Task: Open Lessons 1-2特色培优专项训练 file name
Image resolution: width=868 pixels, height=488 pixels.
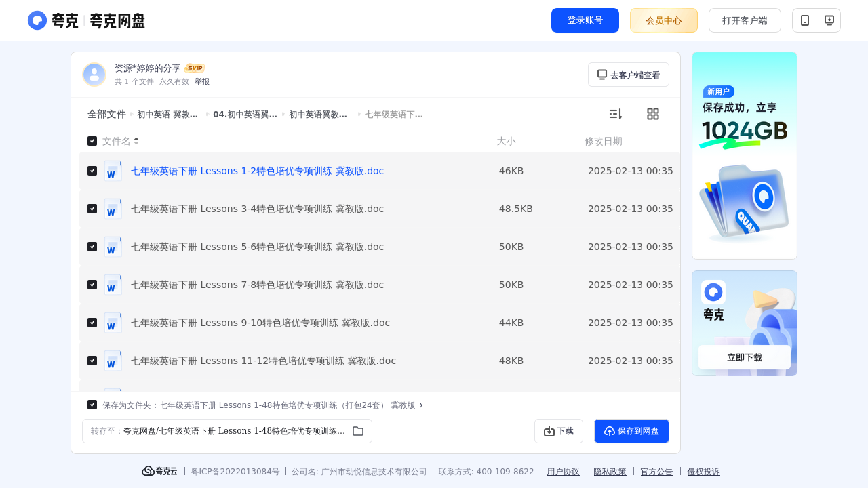Action: pyautogui.click(x=257, y=171)
